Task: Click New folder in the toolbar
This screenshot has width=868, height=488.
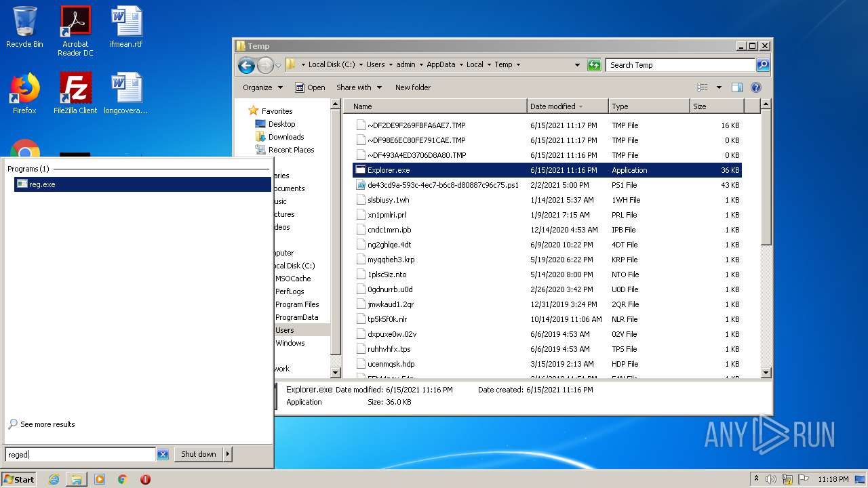Action: 413,87
